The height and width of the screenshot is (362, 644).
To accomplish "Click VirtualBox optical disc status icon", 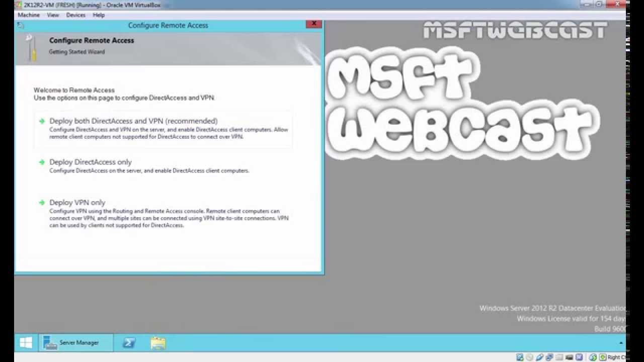I will pyautogui.click(x=529, y=357).
